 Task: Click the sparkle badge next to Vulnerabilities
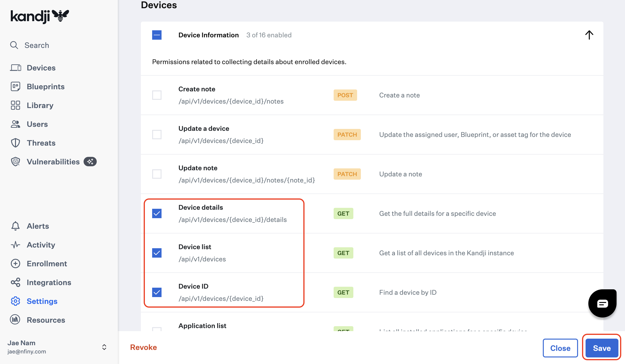pos(90,162)
